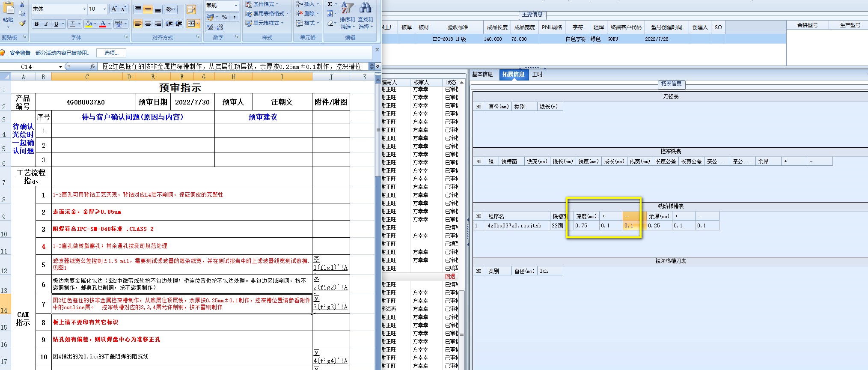Toggle center horizontal alignment
This screenshot has height=370, width=868.
point(148,23)
